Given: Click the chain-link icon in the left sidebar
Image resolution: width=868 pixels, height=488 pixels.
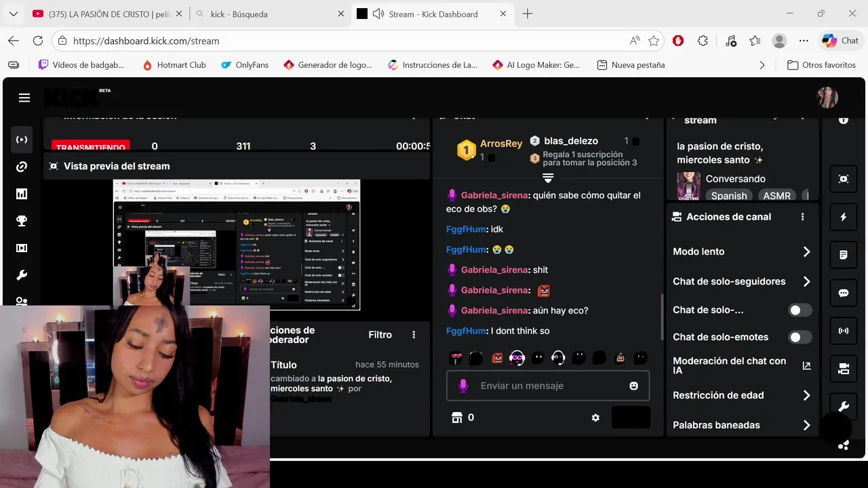Looking at the screenshot, I should [x=22, y=167].
